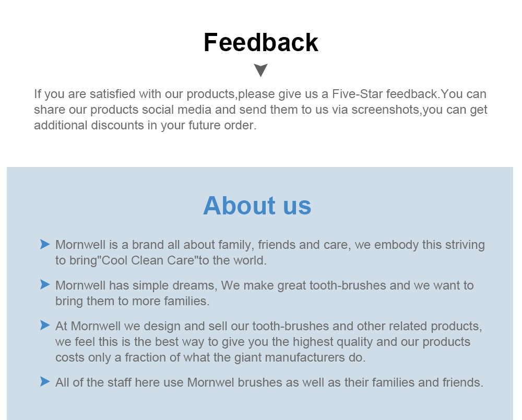Click the dark down arrow under Feedback
This screenshot has width=522, height=420.
[260, 70]
